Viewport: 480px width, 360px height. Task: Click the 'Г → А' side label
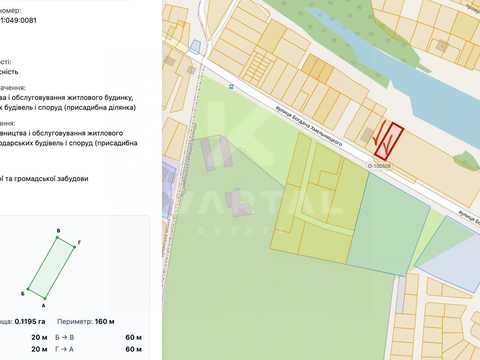[64, 349]
